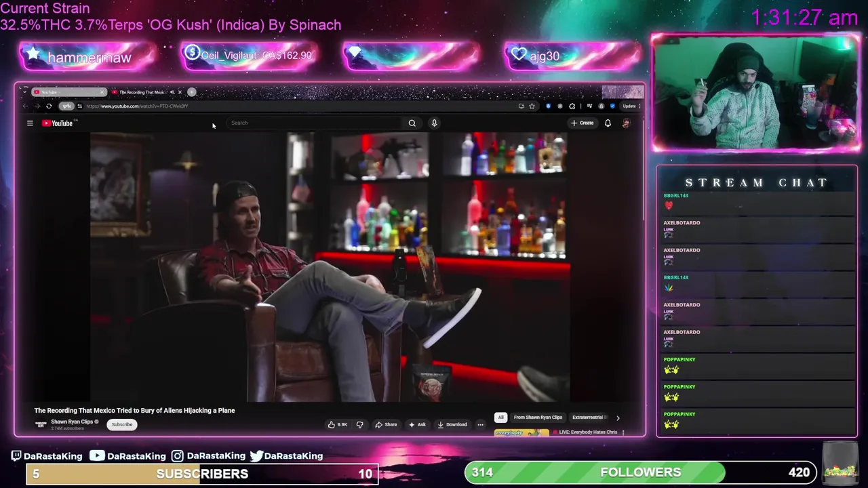The height and width of the screenshot is (488, 868).
Task: Open YouTube notifications bell
Action: (608, 123)
